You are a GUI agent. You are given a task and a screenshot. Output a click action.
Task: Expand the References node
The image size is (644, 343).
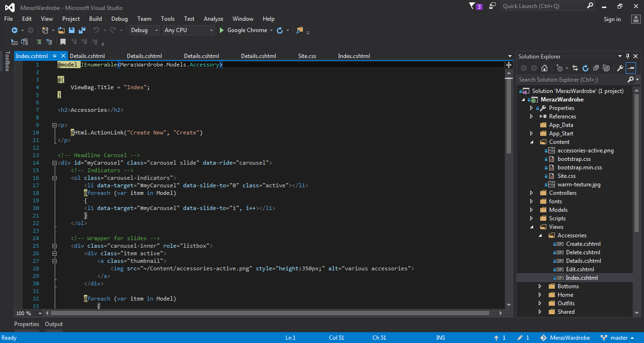click(x=532, y=117)
